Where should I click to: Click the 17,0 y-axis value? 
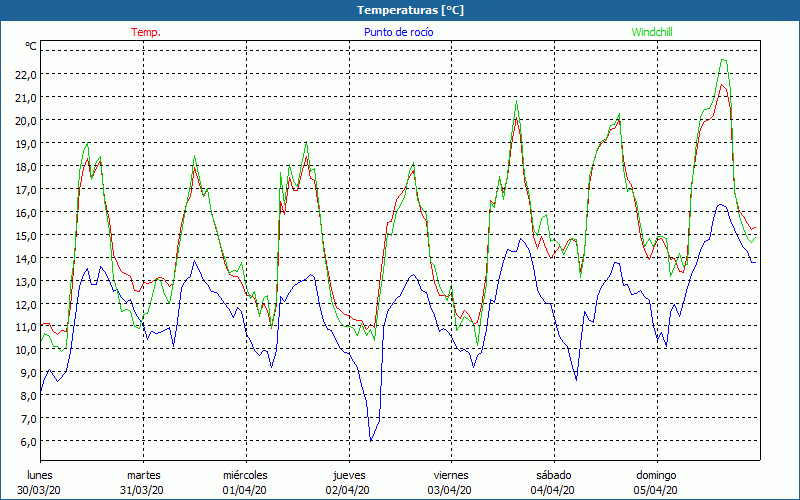tap(27, 189)
